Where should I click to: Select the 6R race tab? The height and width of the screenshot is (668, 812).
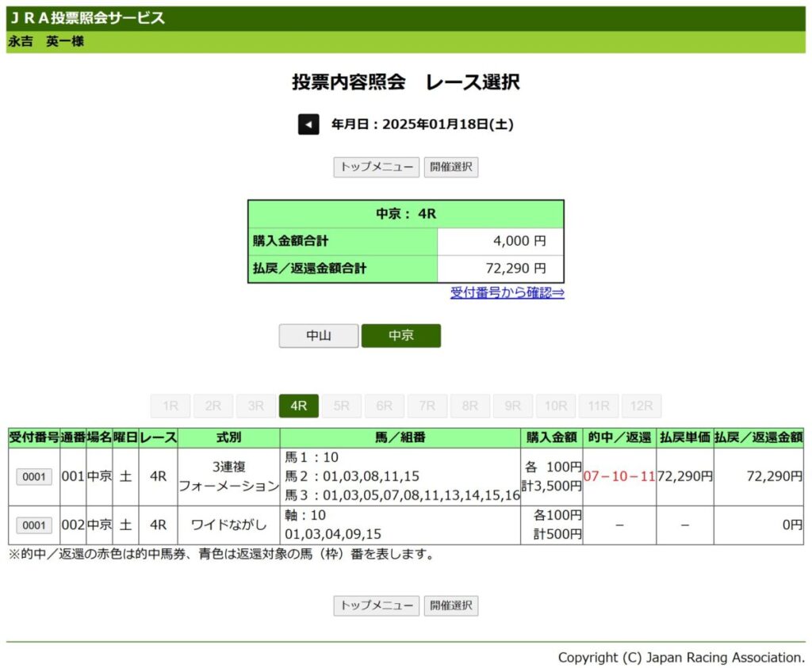(x=385, y=407)
